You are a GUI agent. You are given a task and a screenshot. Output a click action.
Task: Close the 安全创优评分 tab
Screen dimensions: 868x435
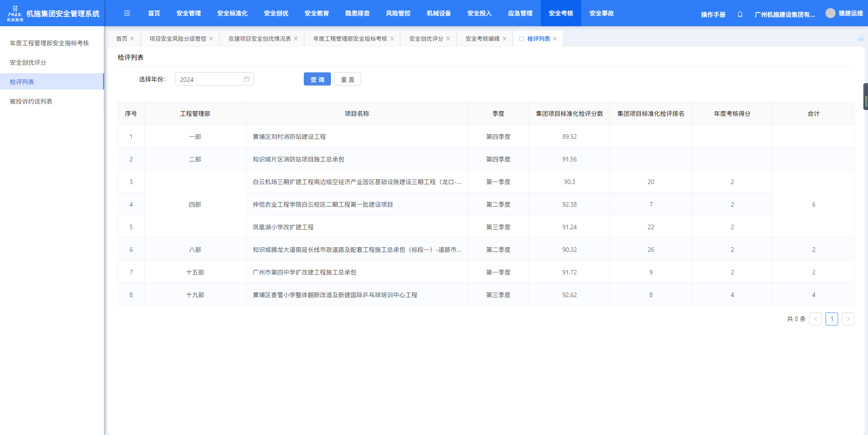pos(448,39)
